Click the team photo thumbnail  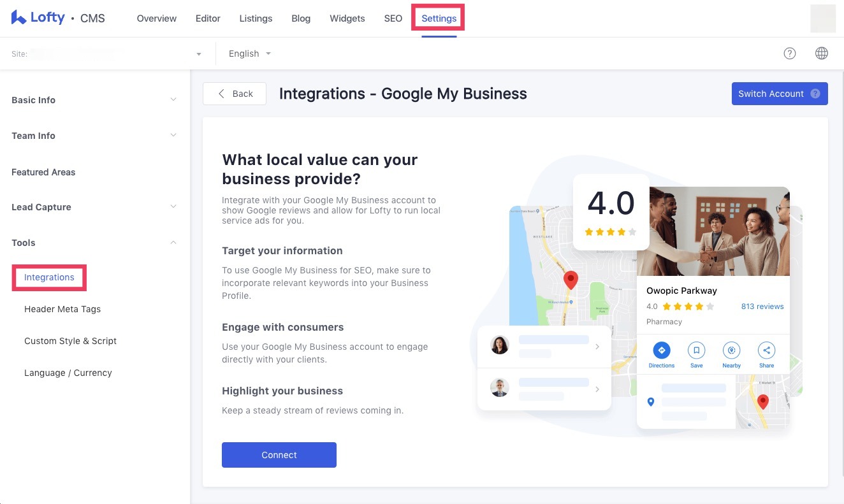pyautogui.click(x=713, y=231)
